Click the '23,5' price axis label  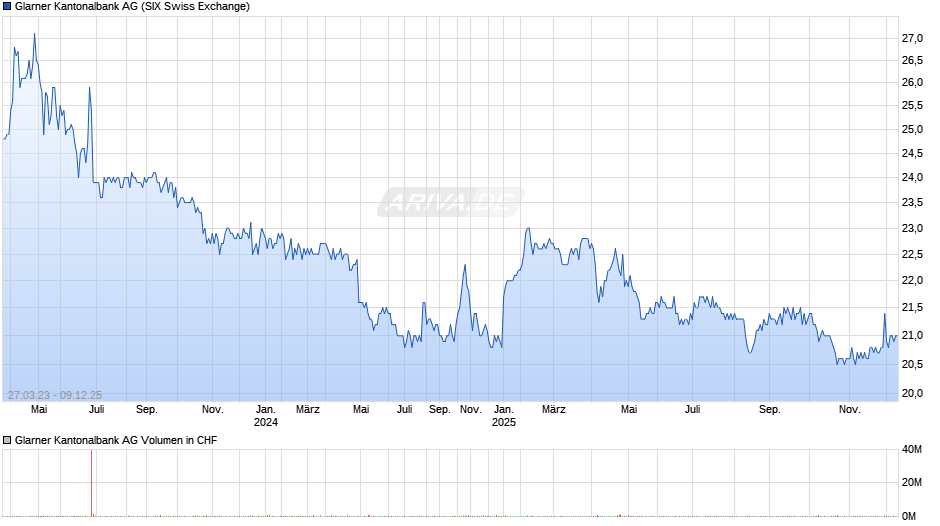click(x=912, y=203)
